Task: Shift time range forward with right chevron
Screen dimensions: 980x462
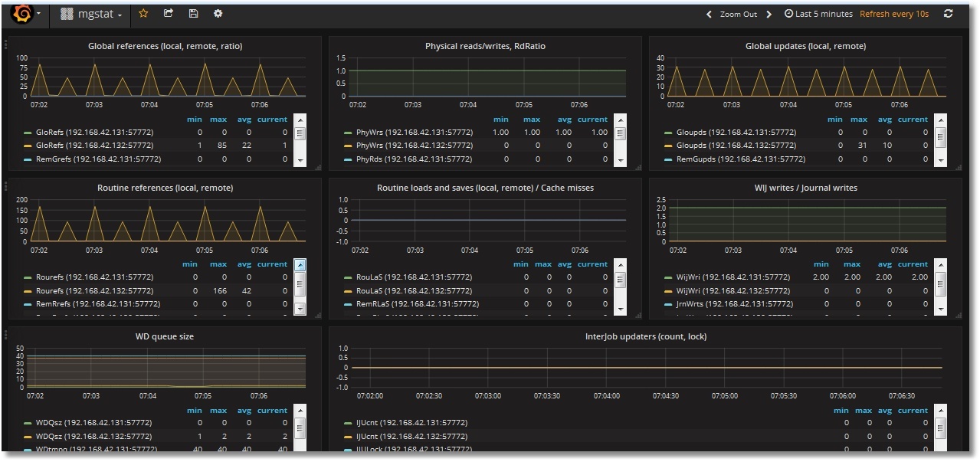Action: pos(767,13)
